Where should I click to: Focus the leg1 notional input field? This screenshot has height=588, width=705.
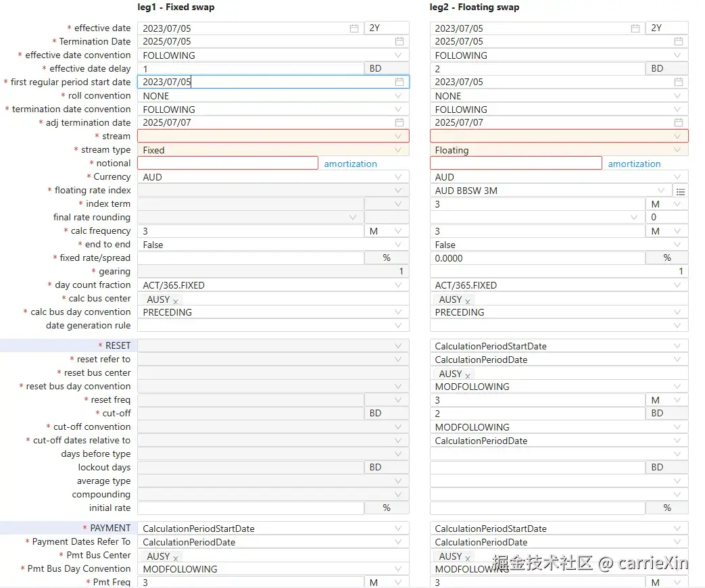coord(227,164)
